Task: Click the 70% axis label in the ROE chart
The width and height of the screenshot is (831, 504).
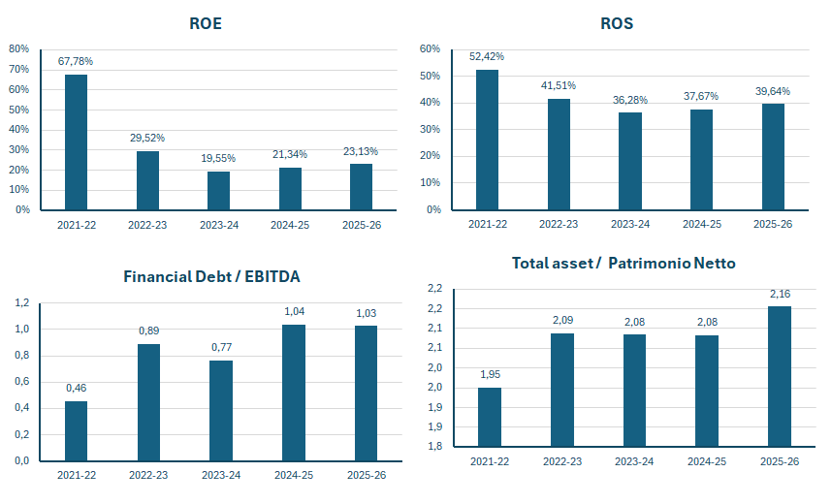Action: click(x=19, y=70)
